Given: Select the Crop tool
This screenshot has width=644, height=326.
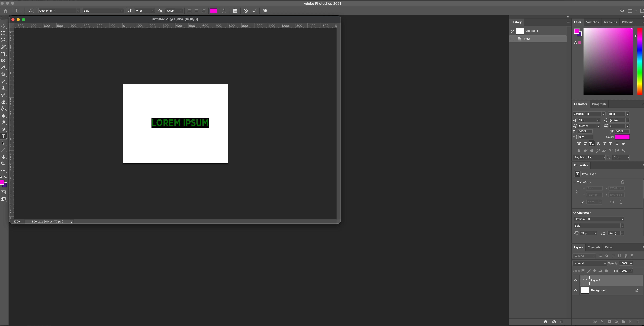Looking at the screenshot, I should 3,54.
